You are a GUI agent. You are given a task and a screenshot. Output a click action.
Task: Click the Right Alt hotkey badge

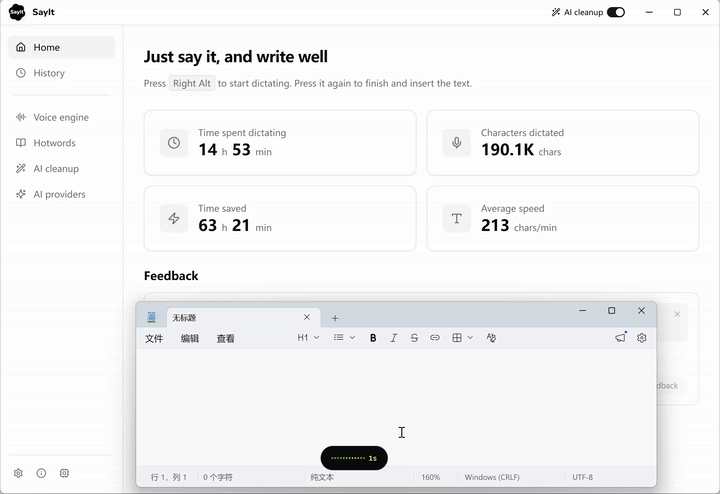(x=192, y=83)
